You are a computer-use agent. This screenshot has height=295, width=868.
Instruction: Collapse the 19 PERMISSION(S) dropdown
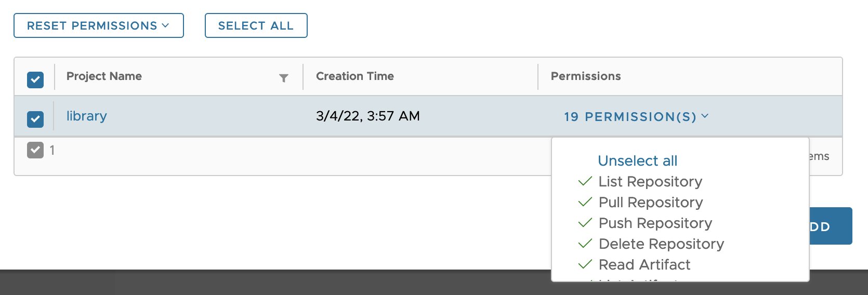pyautogui.click(x=636, y=116)
